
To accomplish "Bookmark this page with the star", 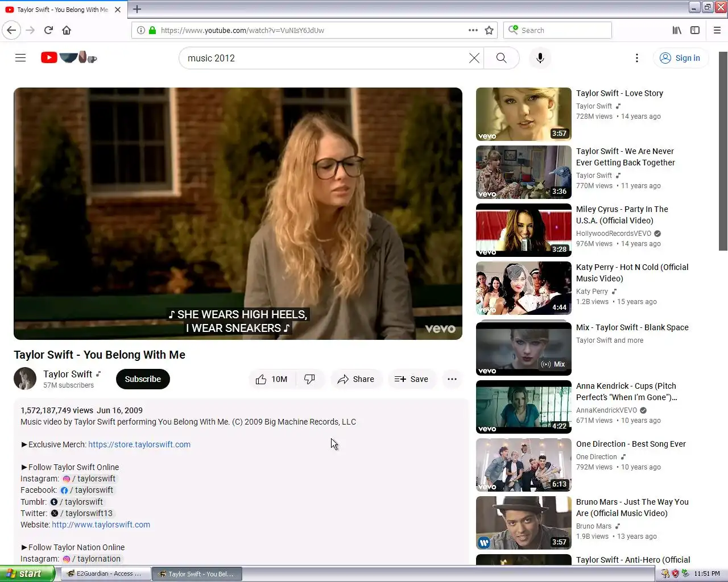I will tap(489, 30).
